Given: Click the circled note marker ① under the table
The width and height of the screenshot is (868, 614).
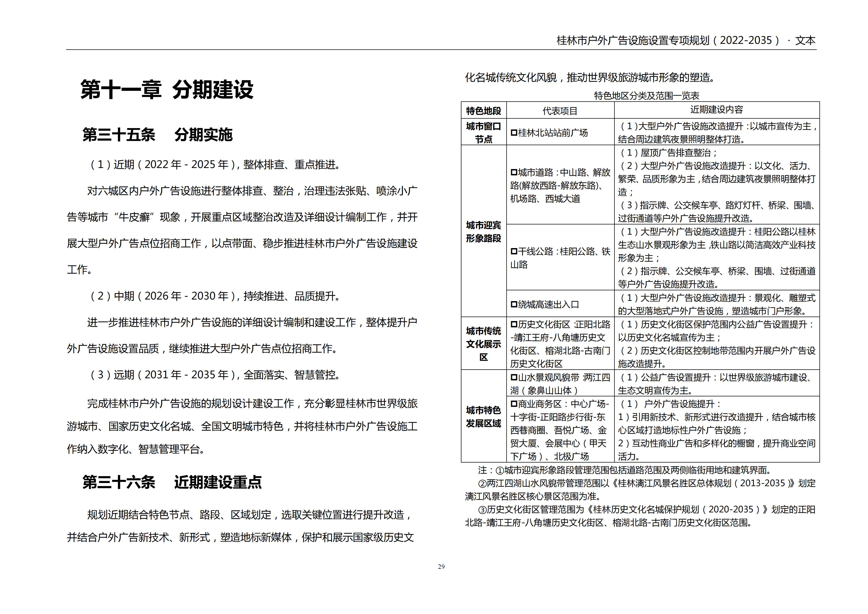Looking at the screenshot, I should [x=500, y=470].
